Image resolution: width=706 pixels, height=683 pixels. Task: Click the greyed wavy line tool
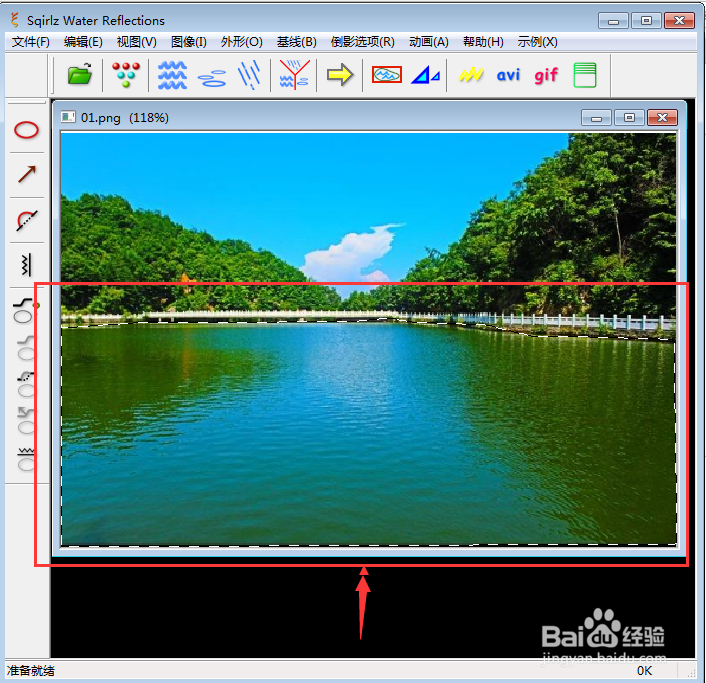point(26,459)
